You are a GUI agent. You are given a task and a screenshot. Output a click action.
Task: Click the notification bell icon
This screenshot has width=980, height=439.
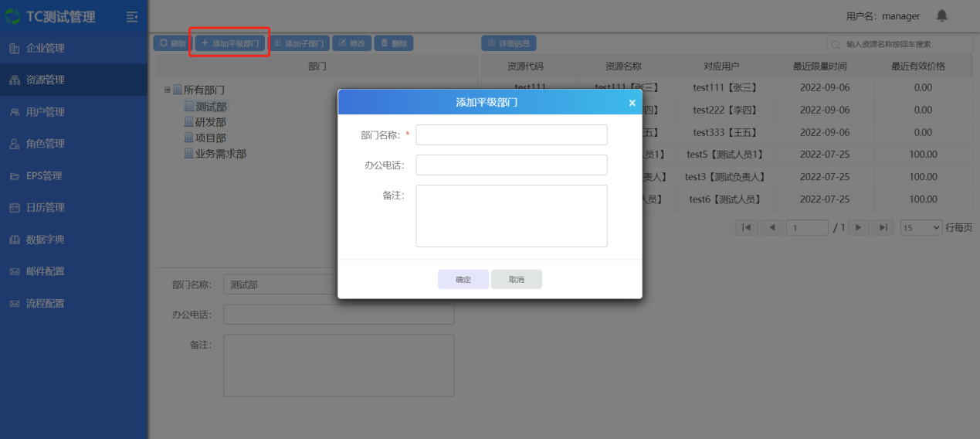941,15
